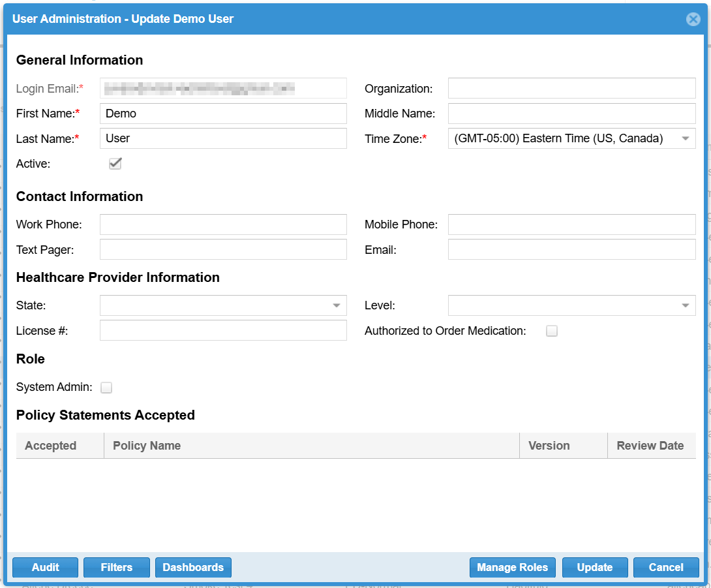This screenshot has height=588, width=711.
Task: Toggle the Active checkbox
Action: (x=115, y=164)
